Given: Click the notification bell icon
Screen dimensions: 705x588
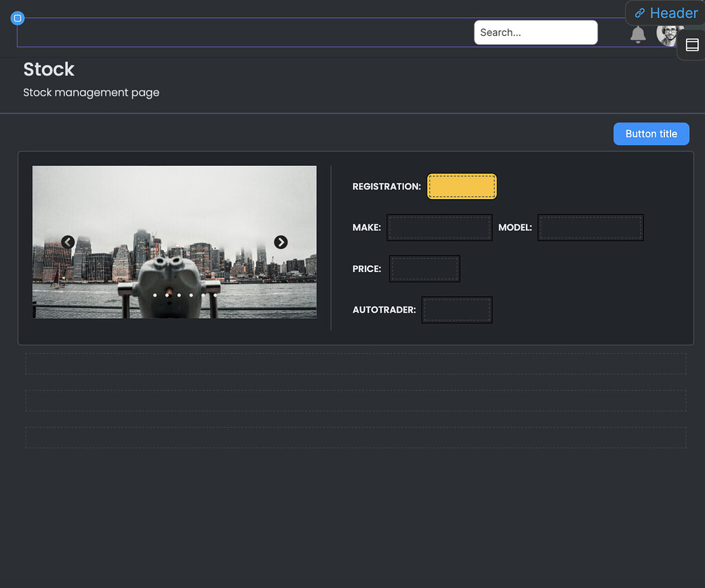Looking at the screenshot, I should [x=638, y=34].
